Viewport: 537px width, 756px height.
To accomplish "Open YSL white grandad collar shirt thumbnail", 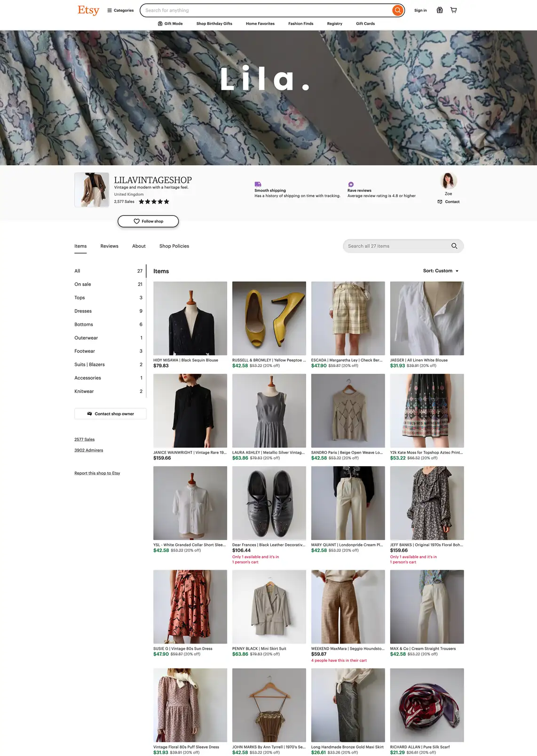I will coord(190,503).
